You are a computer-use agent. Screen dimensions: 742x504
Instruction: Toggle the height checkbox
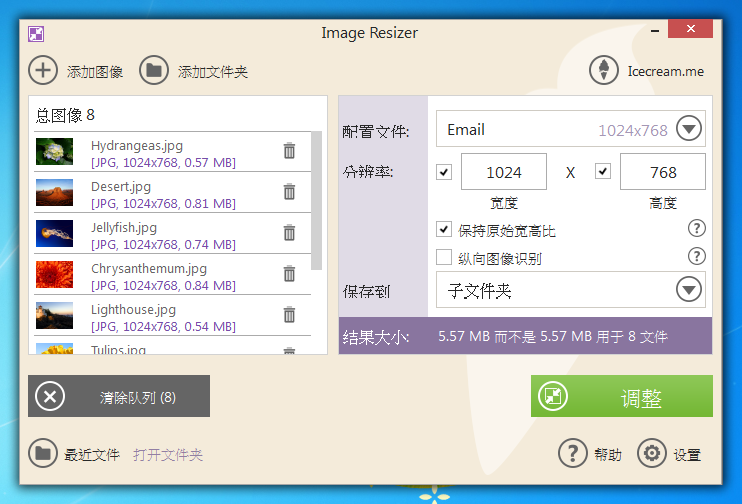tap(603, 172)
